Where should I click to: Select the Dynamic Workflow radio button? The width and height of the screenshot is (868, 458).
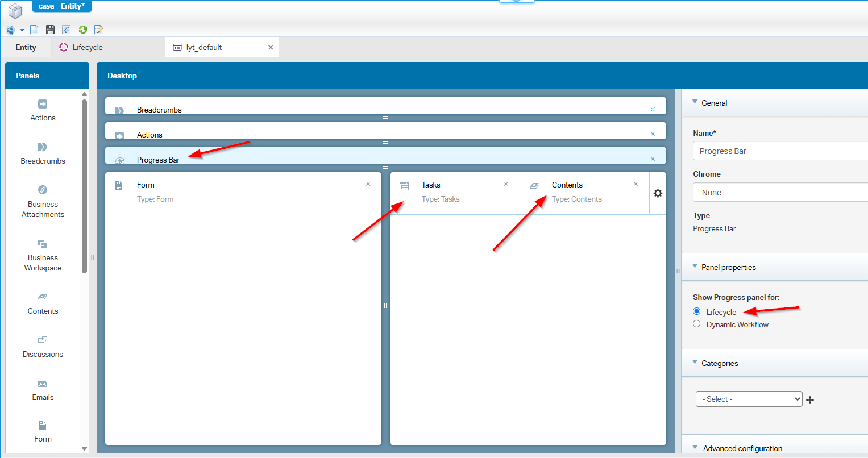point(696,324)
